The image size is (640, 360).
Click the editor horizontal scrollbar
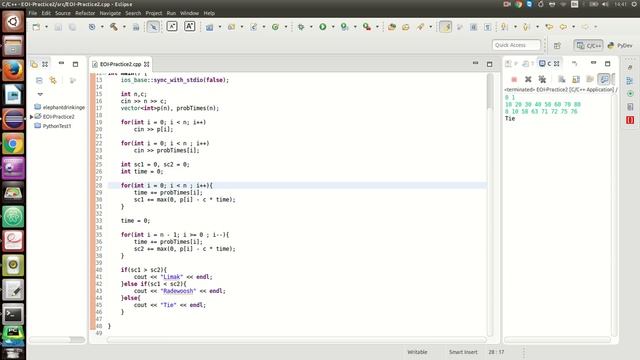tap(297, 340)
